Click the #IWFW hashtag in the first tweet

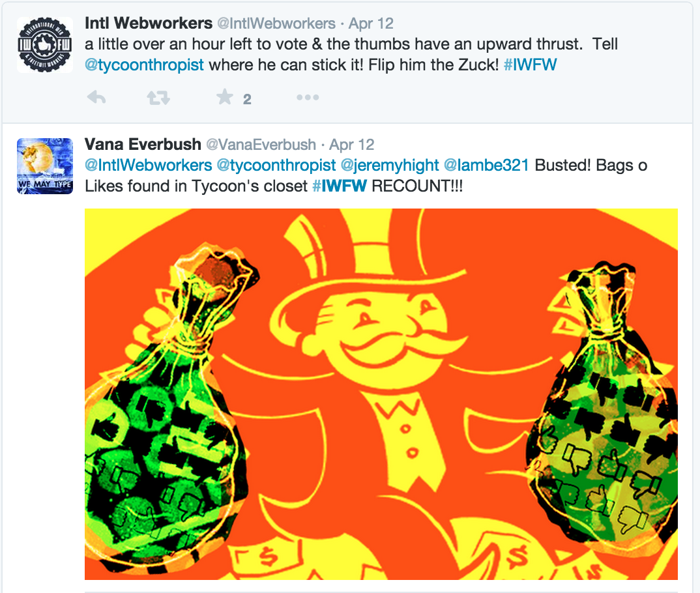[x=531, y=65]
